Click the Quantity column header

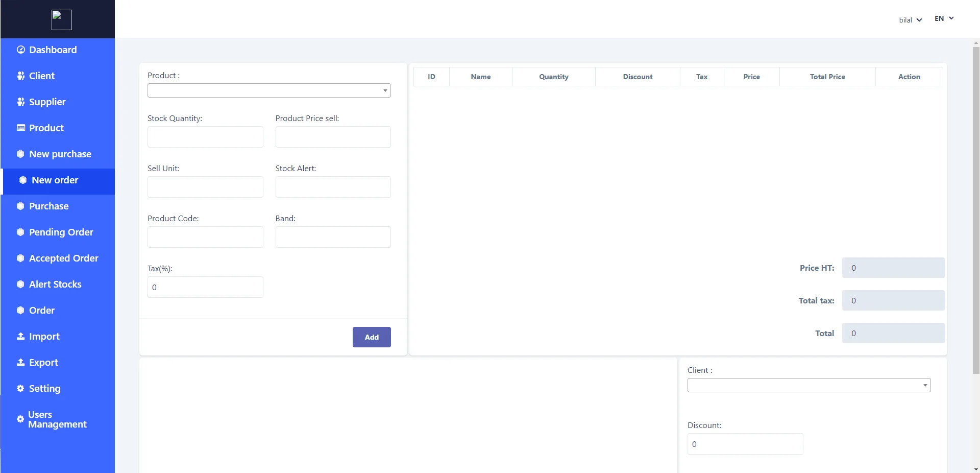(x=554, y=77)
